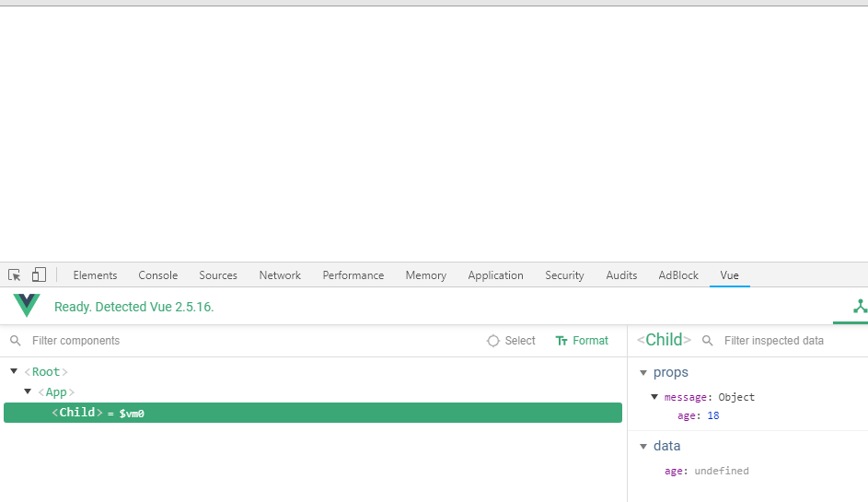Click the Vue logo icon
The image size is (868, 502).
click(x=27, y=305)
